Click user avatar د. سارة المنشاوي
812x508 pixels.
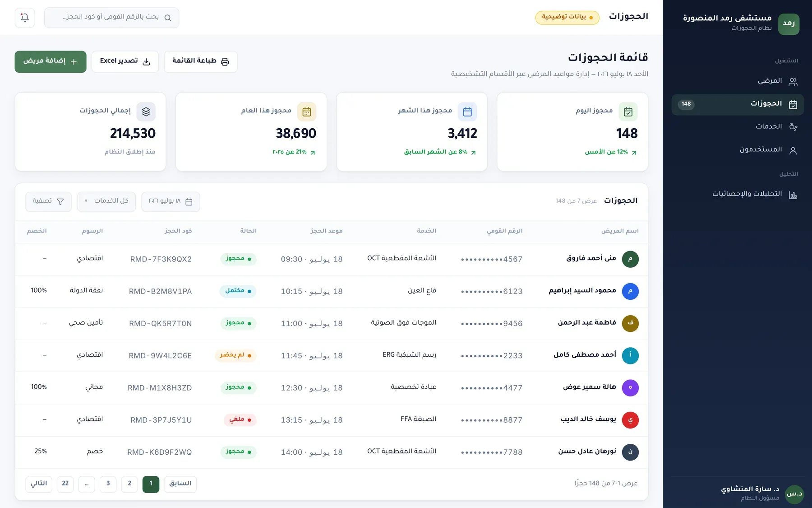pos(794,494)
